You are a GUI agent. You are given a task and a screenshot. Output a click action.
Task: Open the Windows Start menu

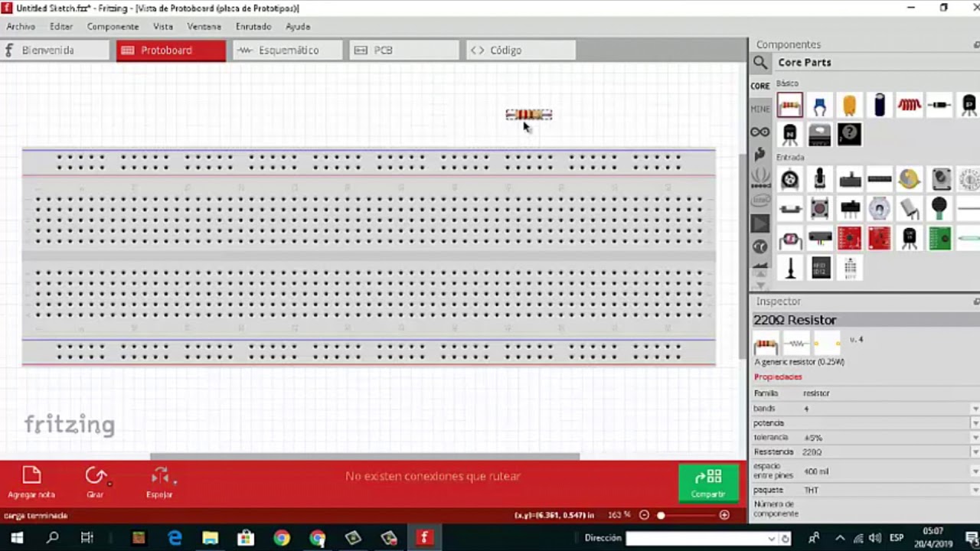tap(16, 538)
